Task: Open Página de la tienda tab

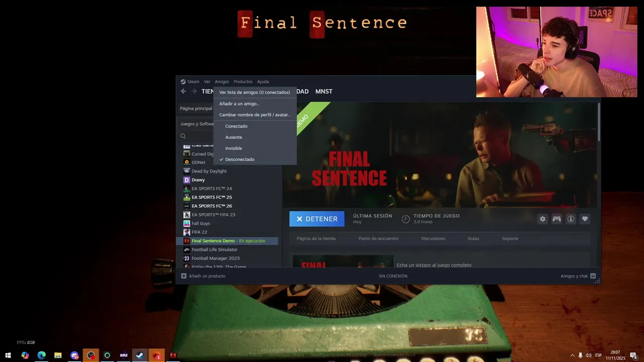Action: (316, 238)
